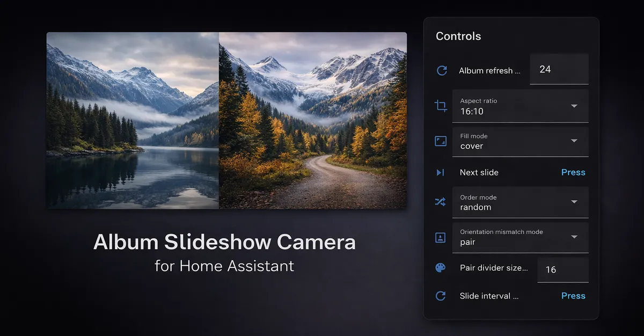Open the Fill mode cover dropdown
The image size is (644, 336).
521,142
